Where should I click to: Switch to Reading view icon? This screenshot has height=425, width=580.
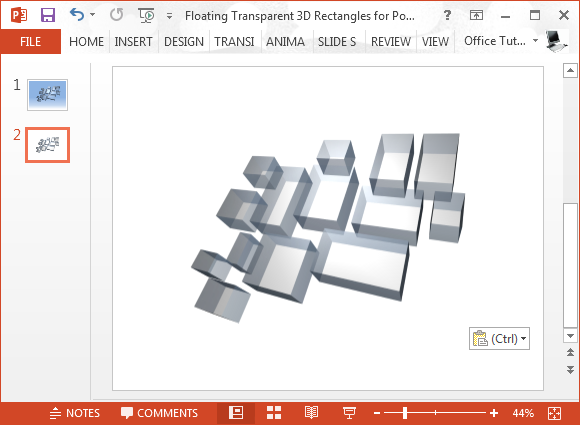point(311,413)
